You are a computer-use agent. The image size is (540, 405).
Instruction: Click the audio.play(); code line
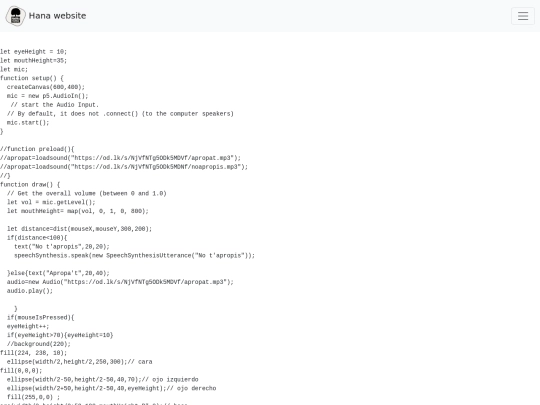click(30, 291)
